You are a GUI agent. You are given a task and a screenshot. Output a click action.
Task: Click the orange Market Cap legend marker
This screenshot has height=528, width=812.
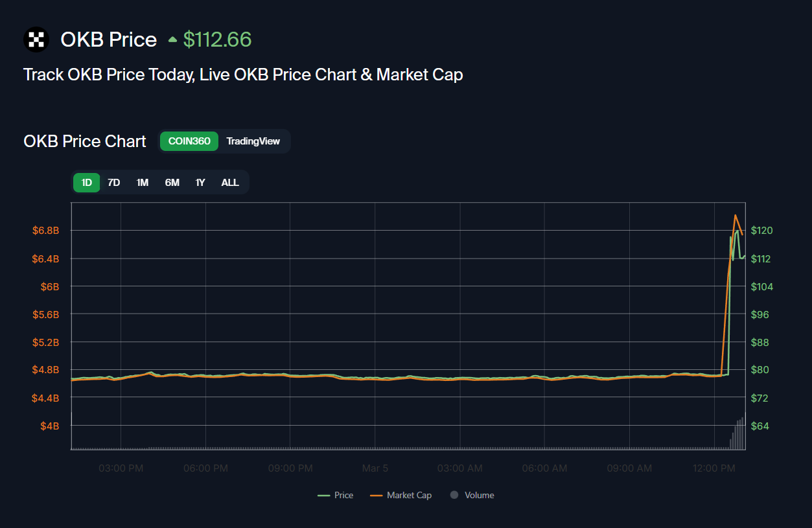[376, 496]
